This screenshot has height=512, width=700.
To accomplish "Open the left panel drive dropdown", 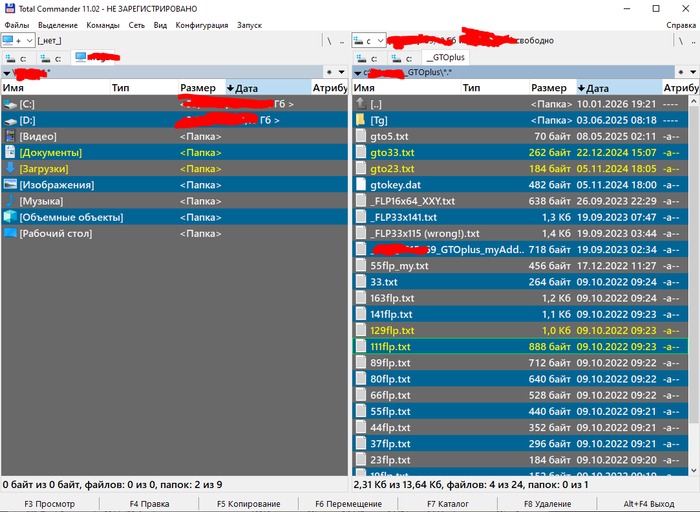I will pyautogui.click(x=18, y=41).
